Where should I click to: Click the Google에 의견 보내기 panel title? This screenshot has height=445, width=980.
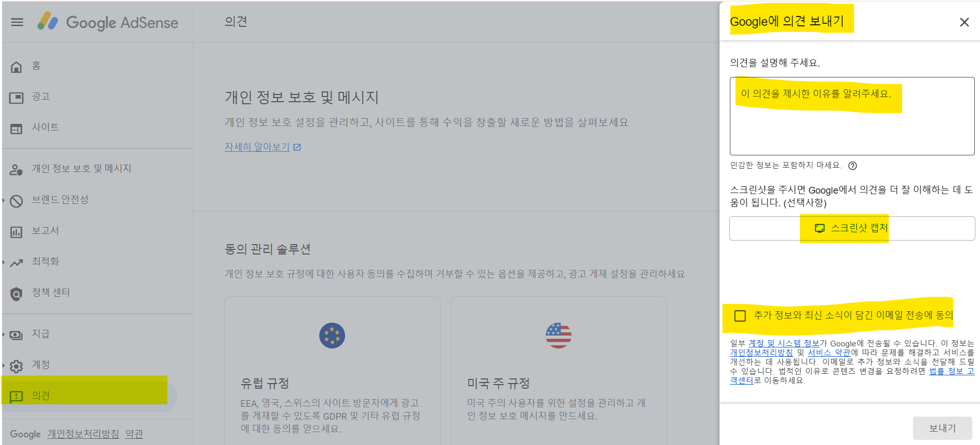[x=787, y=21]
